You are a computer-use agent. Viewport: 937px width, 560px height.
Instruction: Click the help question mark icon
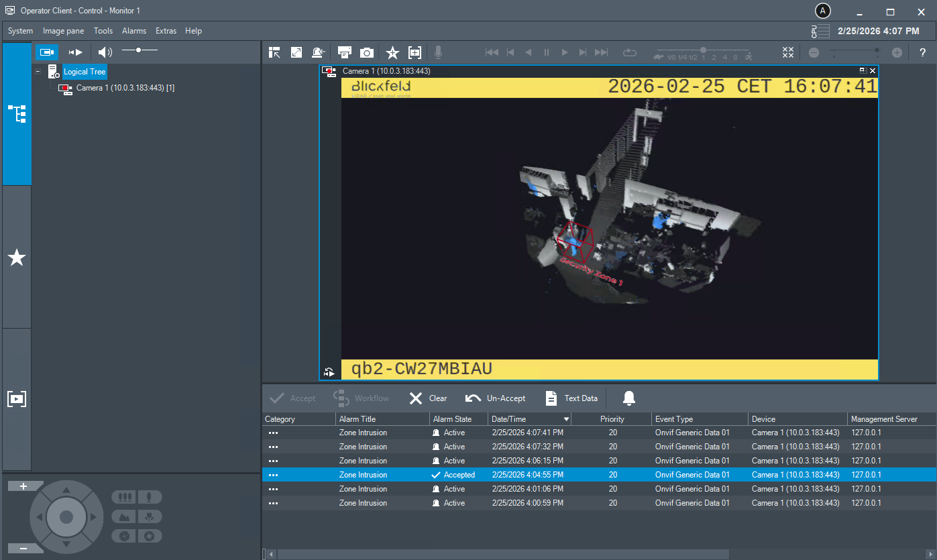coord(922,52)
